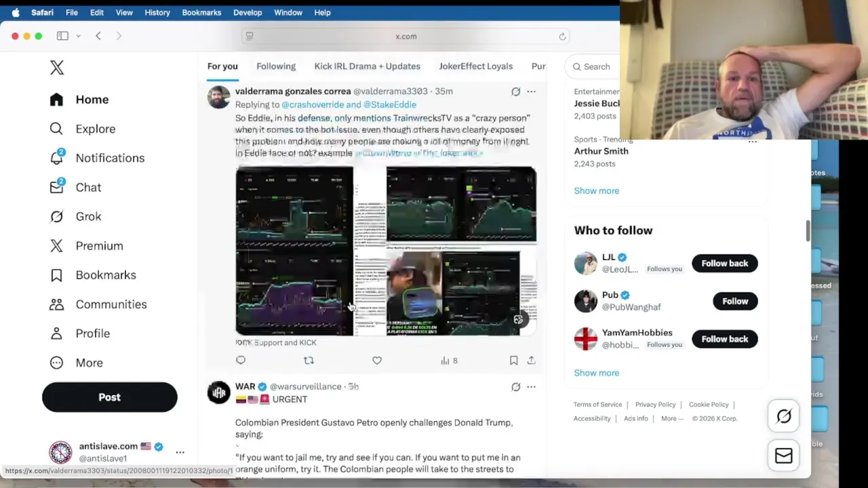Open WAR account avatar
Screen dimensions: 868x488
219,392
